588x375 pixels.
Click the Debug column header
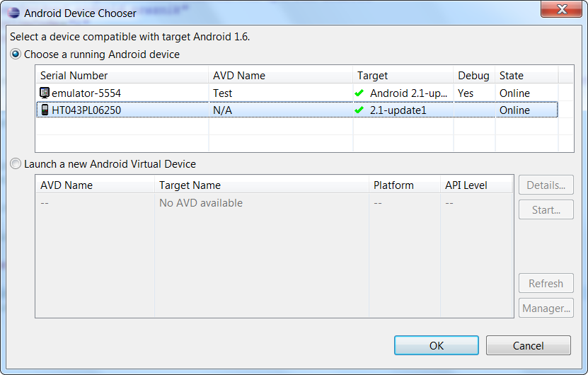[x=473, y=76]
